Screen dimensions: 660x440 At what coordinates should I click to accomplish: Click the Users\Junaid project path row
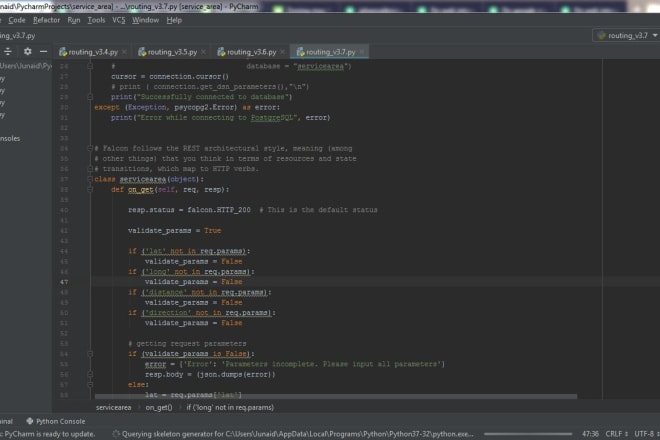pyautogui.click(x=26, y=66)
